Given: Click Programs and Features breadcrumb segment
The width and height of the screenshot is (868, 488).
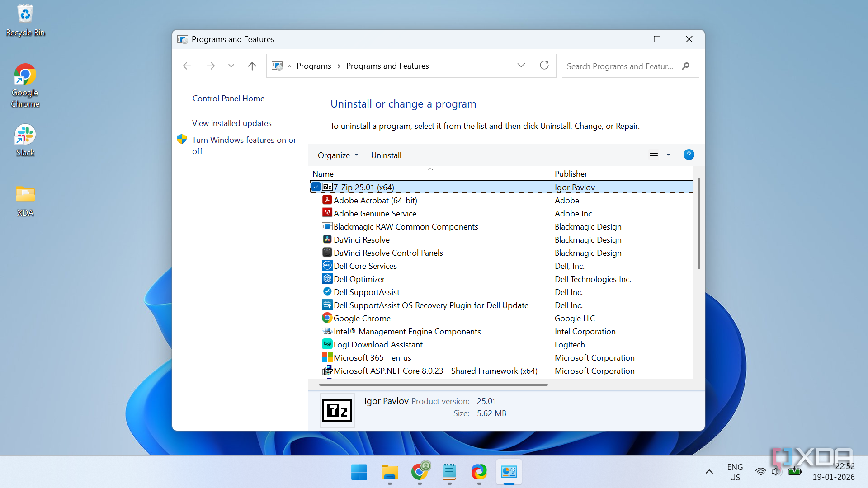Looking at the screenshot, I should 387,66.
